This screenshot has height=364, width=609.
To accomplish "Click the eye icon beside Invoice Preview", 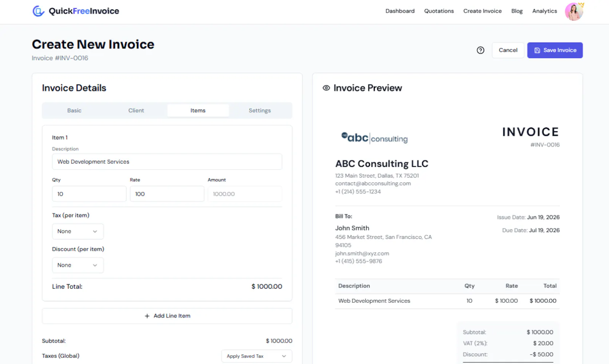I will point(326,88).
